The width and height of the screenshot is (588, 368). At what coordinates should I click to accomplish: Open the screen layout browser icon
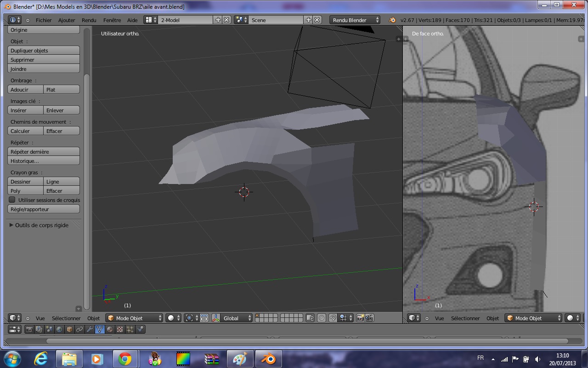[x=151, y=20]
